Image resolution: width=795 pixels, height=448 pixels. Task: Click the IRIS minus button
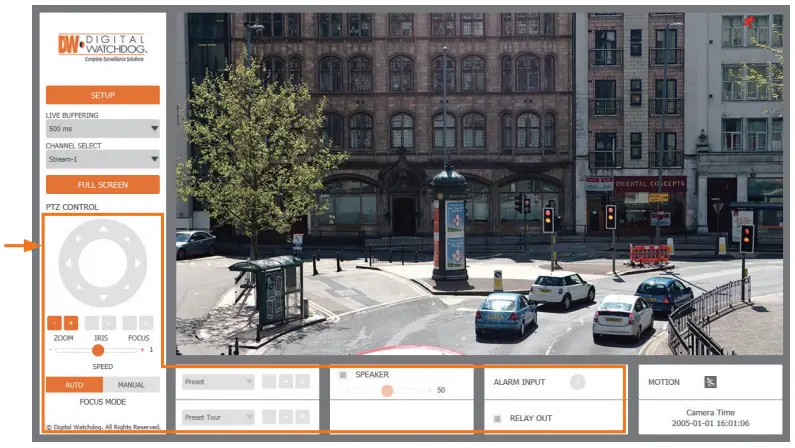pyautogui.click(x=92, y=323)
